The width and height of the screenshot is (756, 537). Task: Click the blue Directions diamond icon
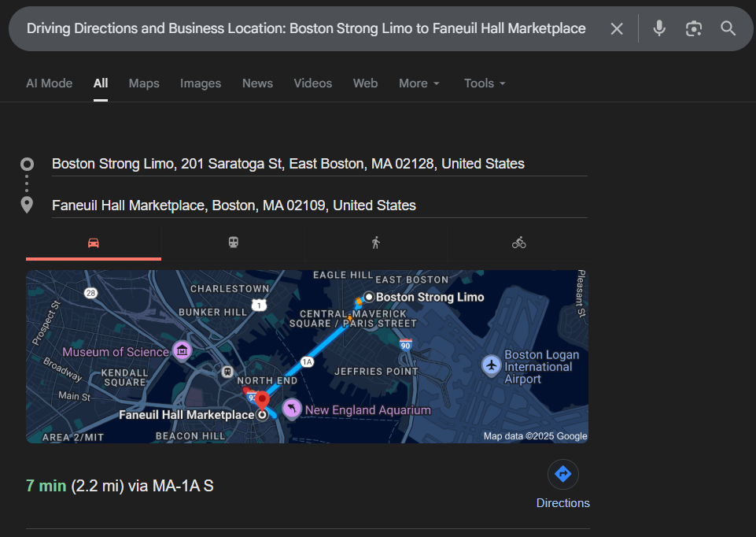click(x=562, y=474)
